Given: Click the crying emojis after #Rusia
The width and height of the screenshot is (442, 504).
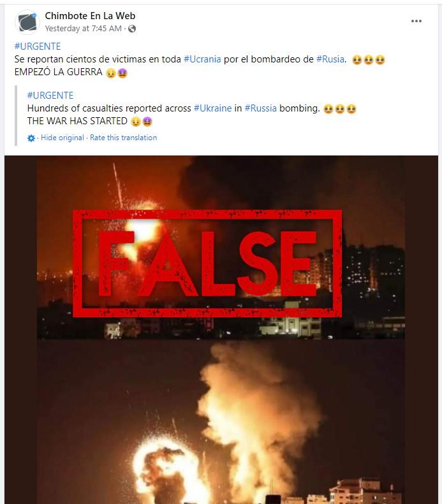Looking at the screenshot, I should click(x=369, y=60).
